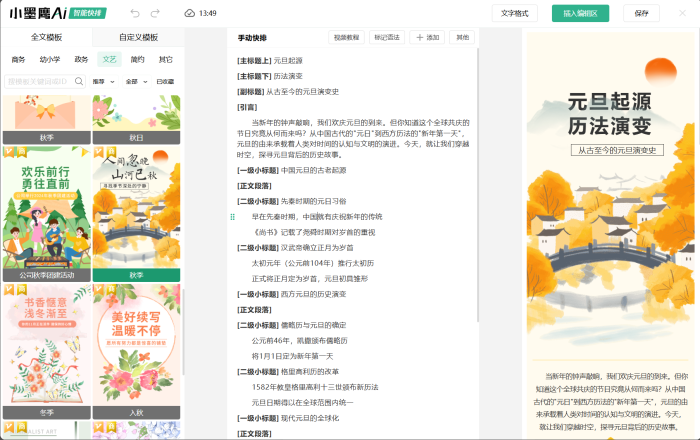700x440 pixels.
Task: Click the drag handle icon beside paragraph
Action: point(232,216)
